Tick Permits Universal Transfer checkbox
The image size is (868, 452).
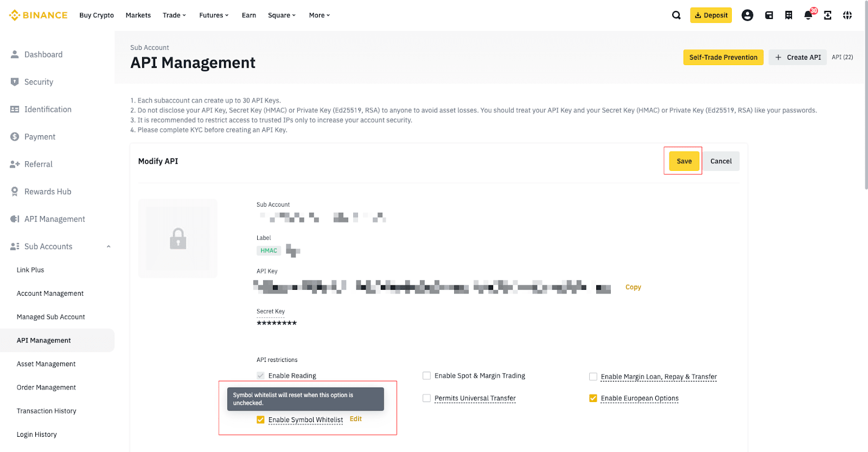tap(427, 398)
